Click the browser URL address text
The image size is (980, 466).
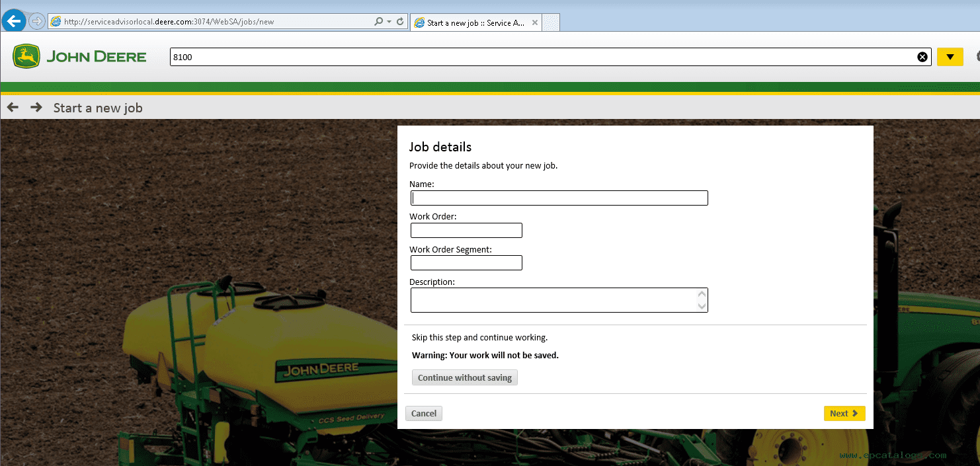pyautogui.click(x=169, y=22)
